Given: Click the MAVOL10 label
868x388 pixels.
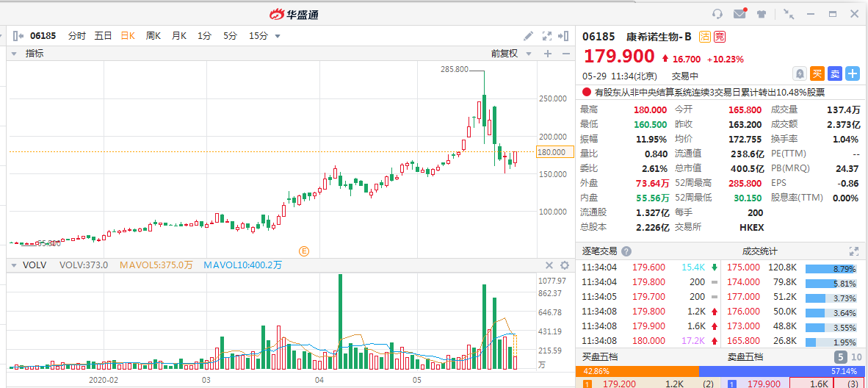Looking at the screenshot, I should pos(242,265).
